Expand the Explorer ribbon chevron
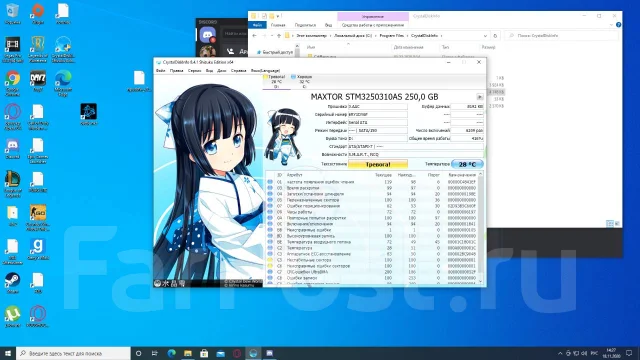This screenshot has width=640, height=360. [x=611, y=25]
